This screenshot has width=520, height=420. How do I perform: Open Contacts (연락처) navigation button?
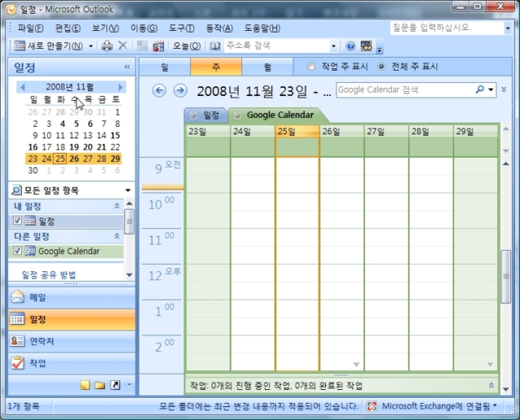[71, 341]
